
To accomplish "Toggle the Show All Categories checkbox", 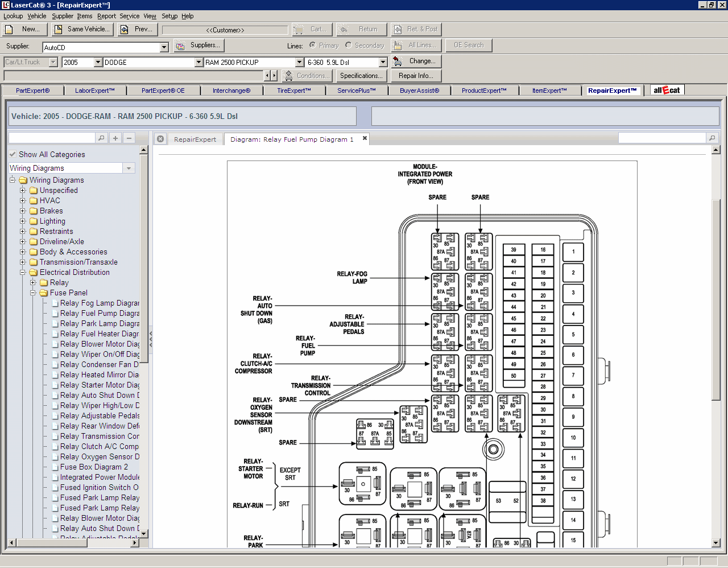I will click(x=13, y=154).
